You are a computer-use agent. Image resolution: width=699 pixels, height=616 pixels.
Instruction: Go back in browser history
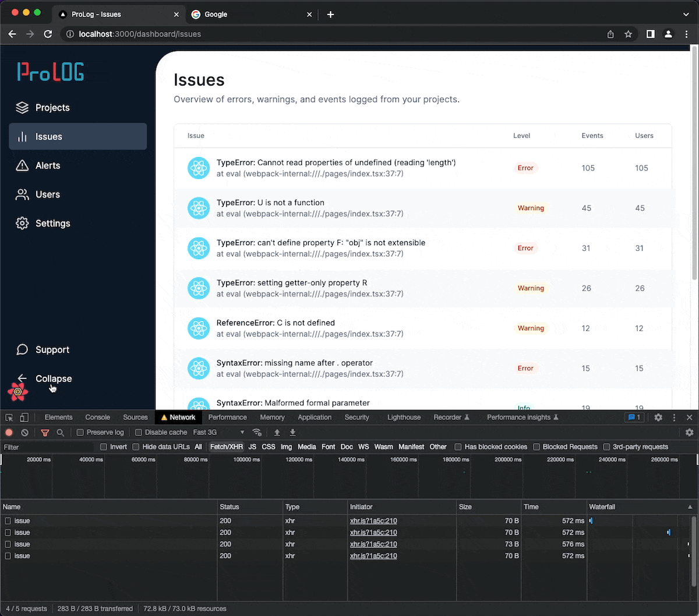(x=12, y=34)
